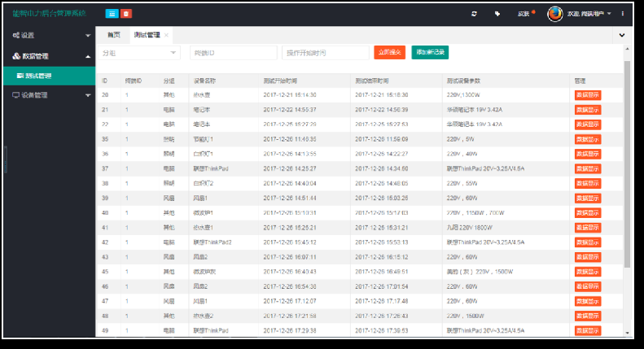
Task: Click orange data button in row 43
Action: click(588, 257)
